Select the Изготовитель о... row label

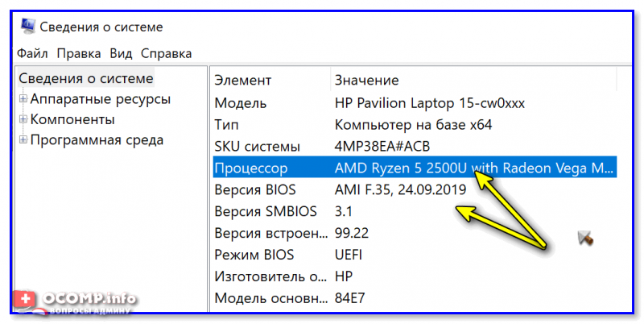[270, 276]
